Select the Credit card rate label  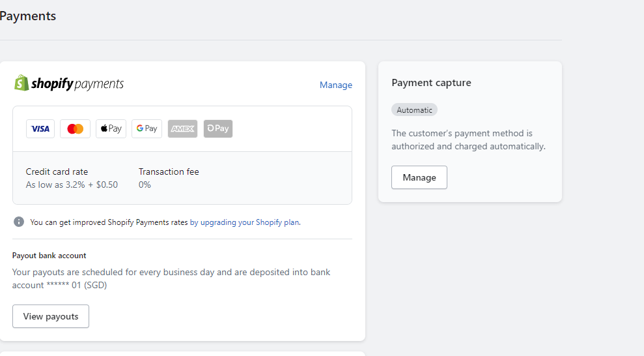(57, 172)
